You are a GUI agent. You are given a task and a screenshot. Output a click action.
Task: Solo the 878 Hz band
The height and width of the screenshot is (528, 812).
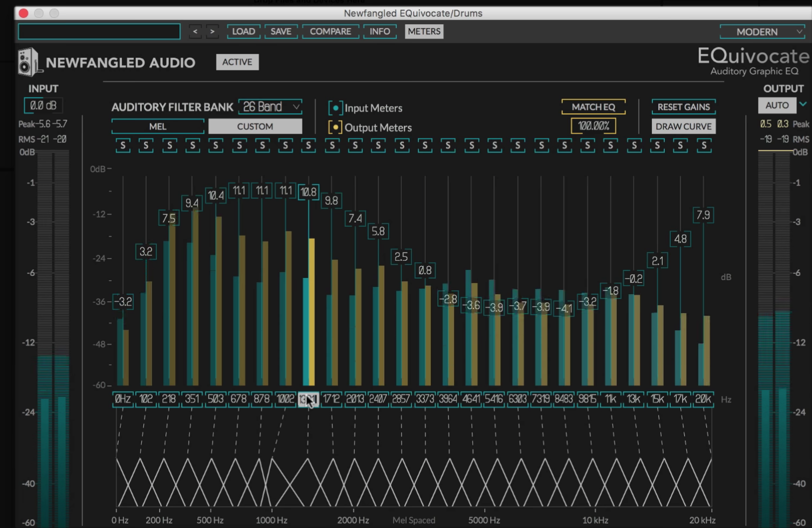(x=262, y=145)
